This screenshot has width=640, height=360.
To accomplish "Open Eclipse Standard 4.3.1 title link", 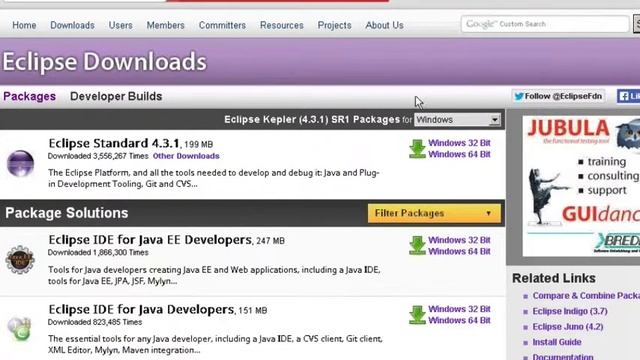I will (114, 143).
